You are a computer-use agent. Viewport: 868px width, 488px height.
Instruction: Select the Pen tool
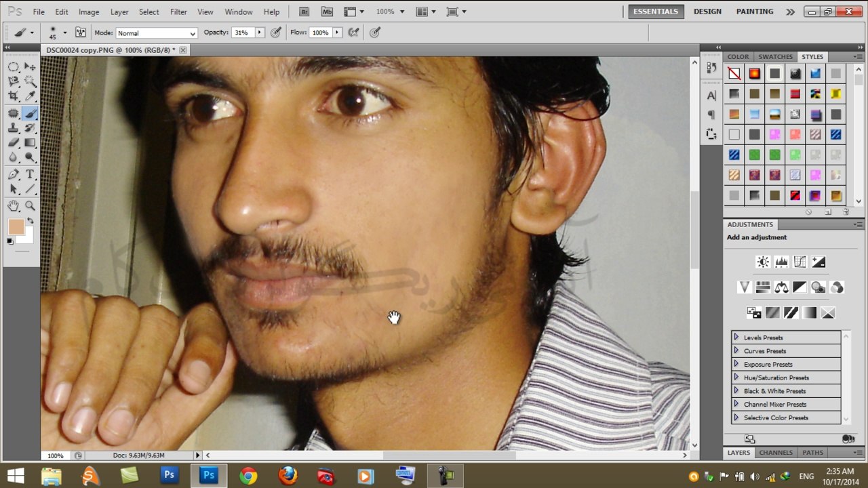coord(14,175)
